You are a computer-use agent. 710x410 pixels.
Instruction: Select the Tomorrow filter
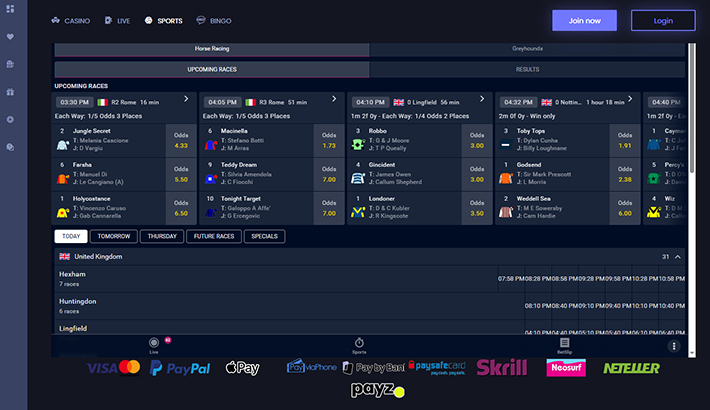114,236
